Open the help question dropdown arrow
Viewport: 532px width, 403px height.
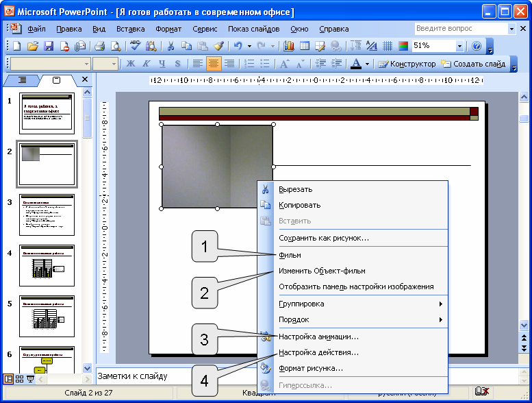point(511,29)
